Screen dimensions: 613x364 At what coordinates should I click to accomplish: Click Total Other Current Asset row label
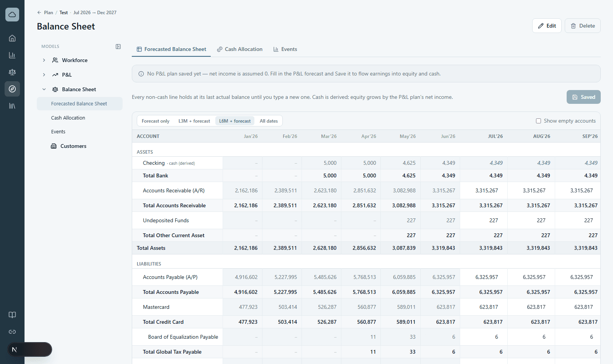click(x=174, y=235)
